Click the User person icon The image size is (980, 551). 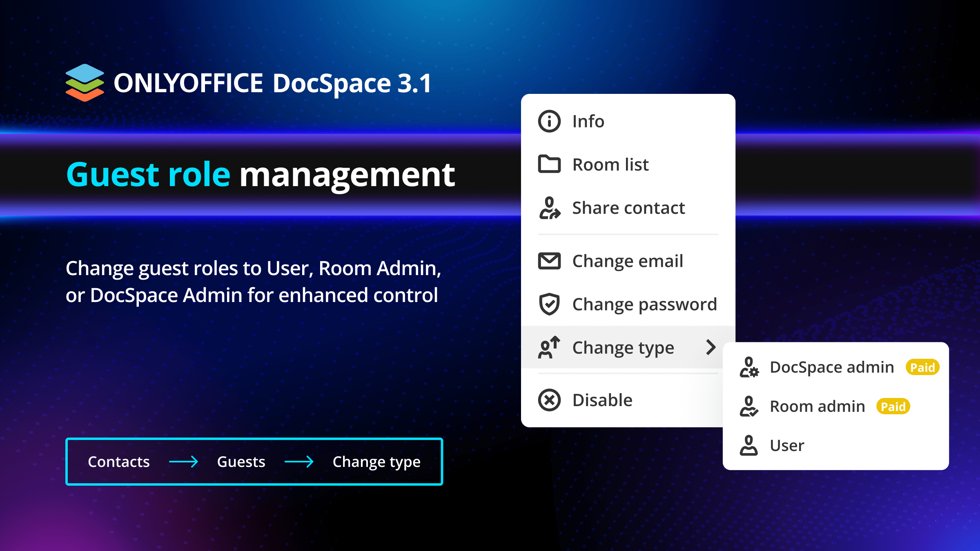click(x=748, y=445)
